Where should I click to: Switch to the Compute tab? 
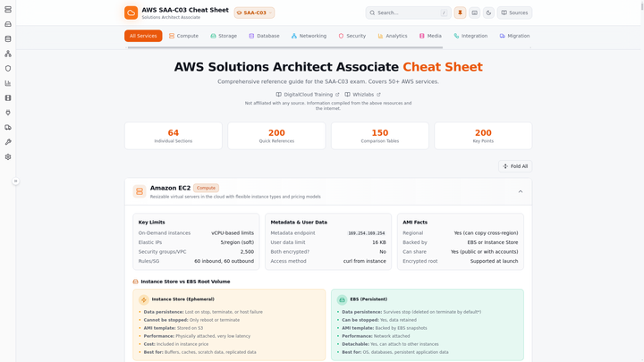[x=183, y=36]
